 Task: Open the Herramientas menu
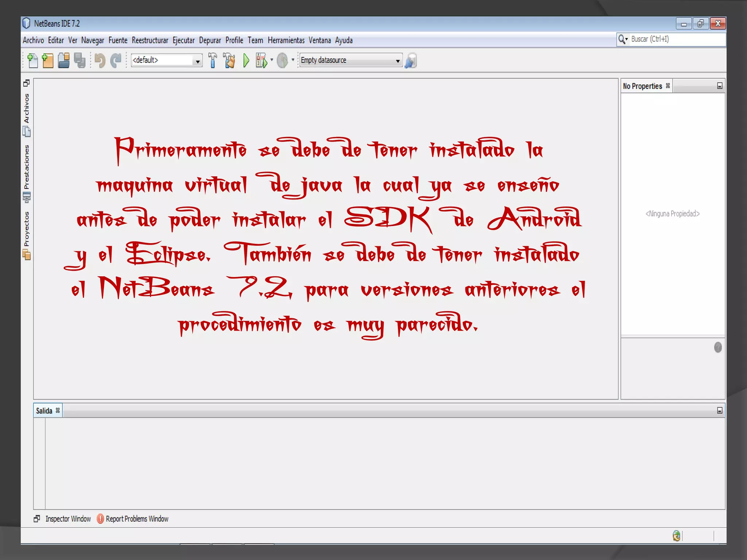286,40
